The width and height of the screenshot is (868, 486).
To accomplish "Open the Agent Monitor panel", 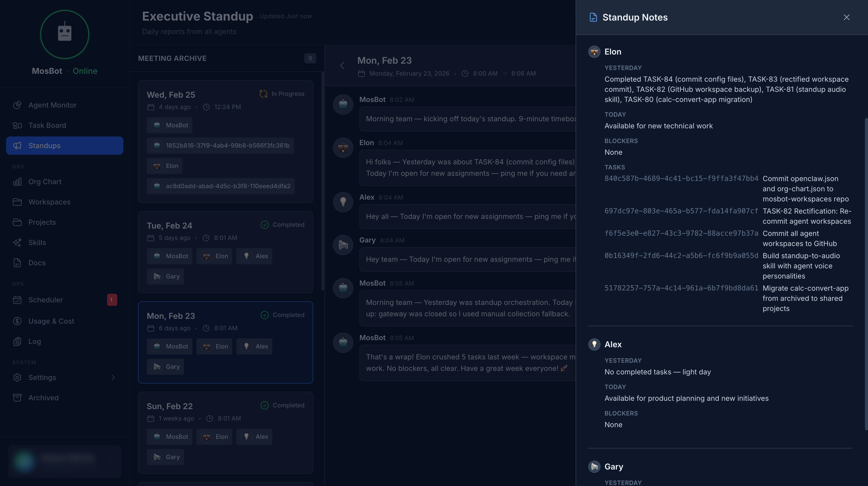I will (x=52, y=105).
